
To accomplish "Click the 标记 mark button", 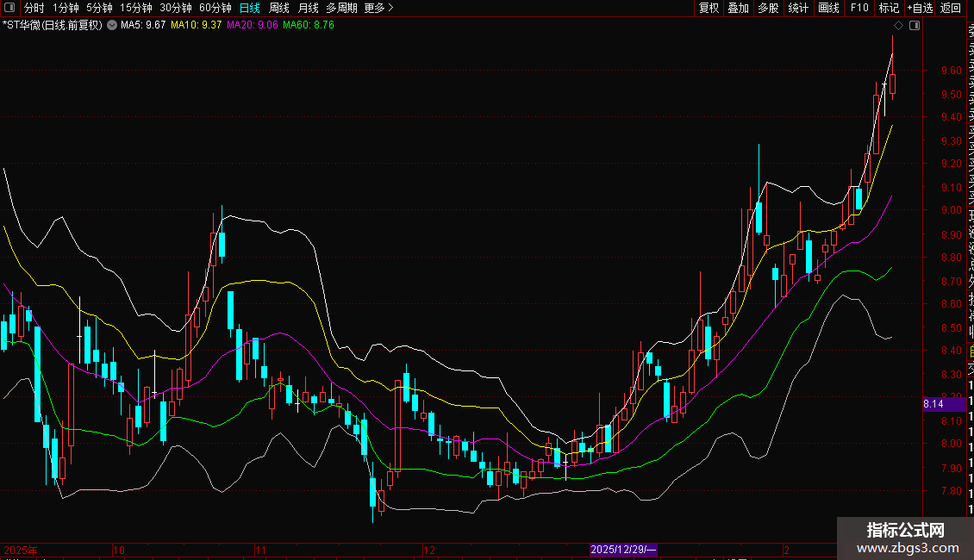I will point(889,8).
